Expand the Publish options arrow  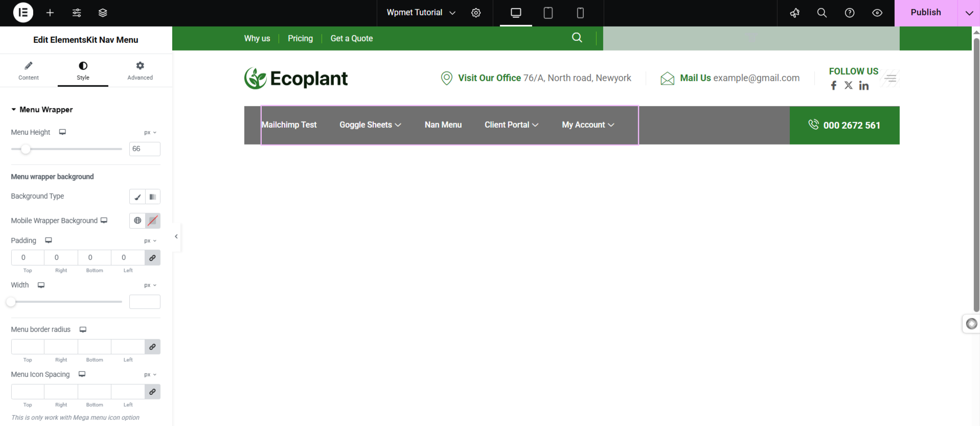tap(969, 13)
